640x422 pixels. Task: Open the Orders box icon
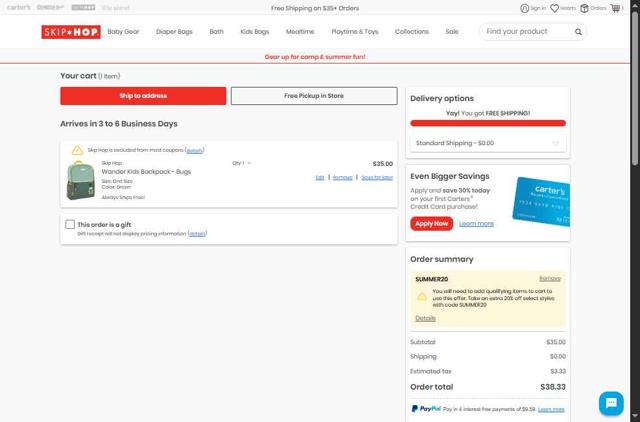(x=584, y=8)
